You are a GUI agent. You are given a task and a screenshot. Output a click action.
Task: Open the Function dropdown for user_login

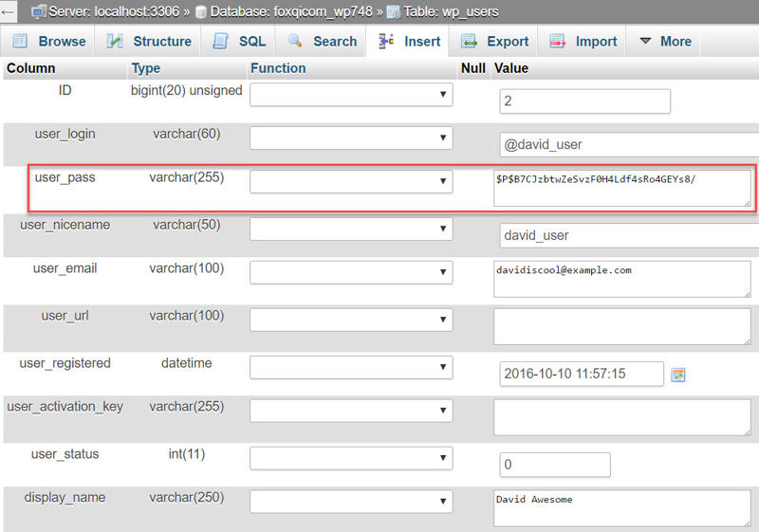coord(351,138)
